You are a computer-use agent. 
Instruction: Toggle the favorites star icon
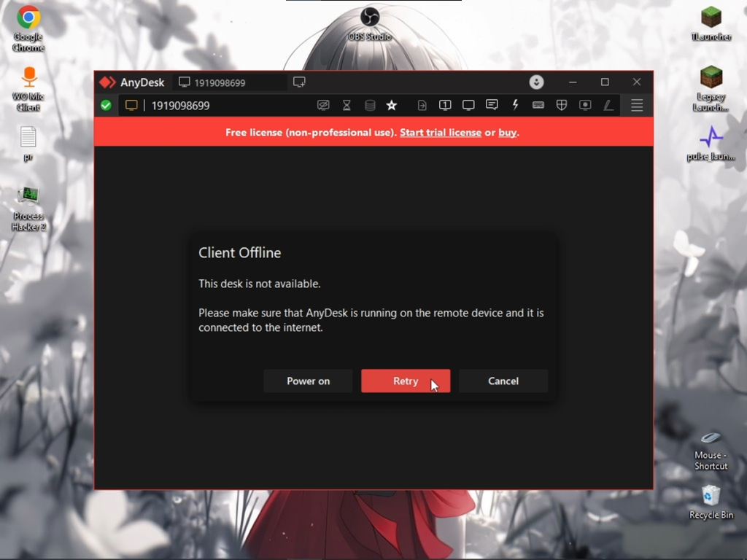click(x=392, y=105)
